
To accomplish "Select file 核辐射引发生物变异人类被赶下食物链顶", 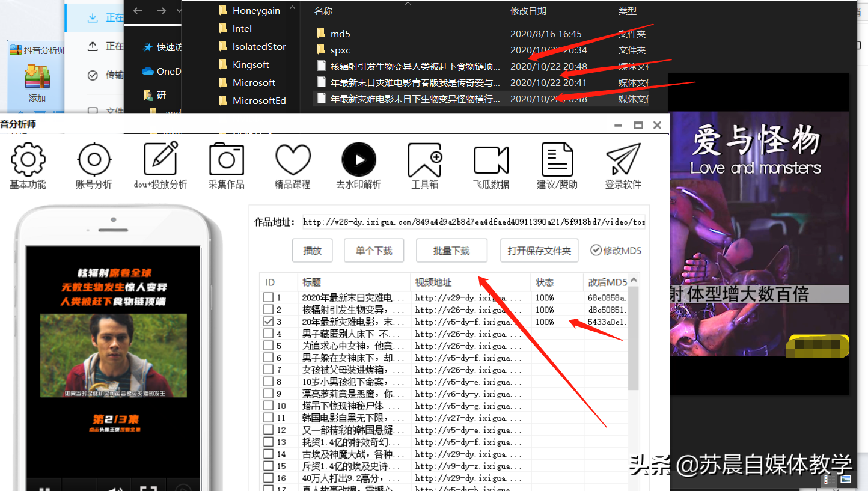I will [x=415, y=66].
